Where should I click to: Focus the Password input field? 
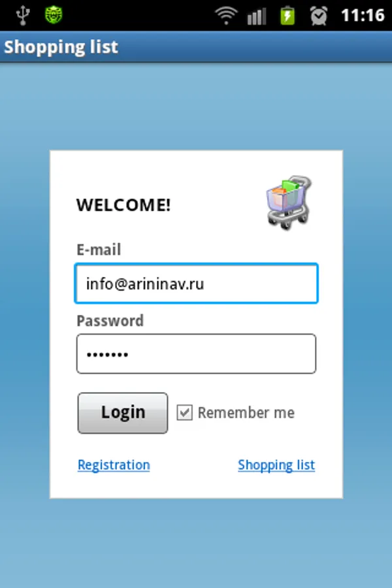[196, 353]
